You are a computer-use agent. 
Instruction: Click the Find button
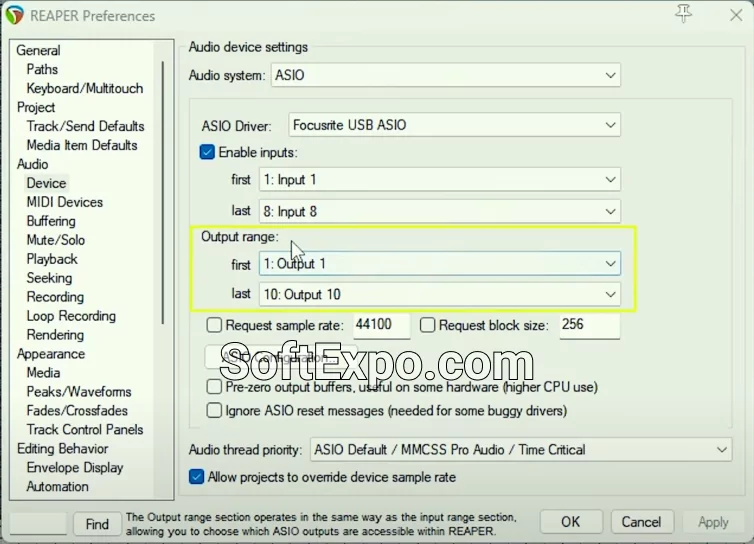coord(97,523)
